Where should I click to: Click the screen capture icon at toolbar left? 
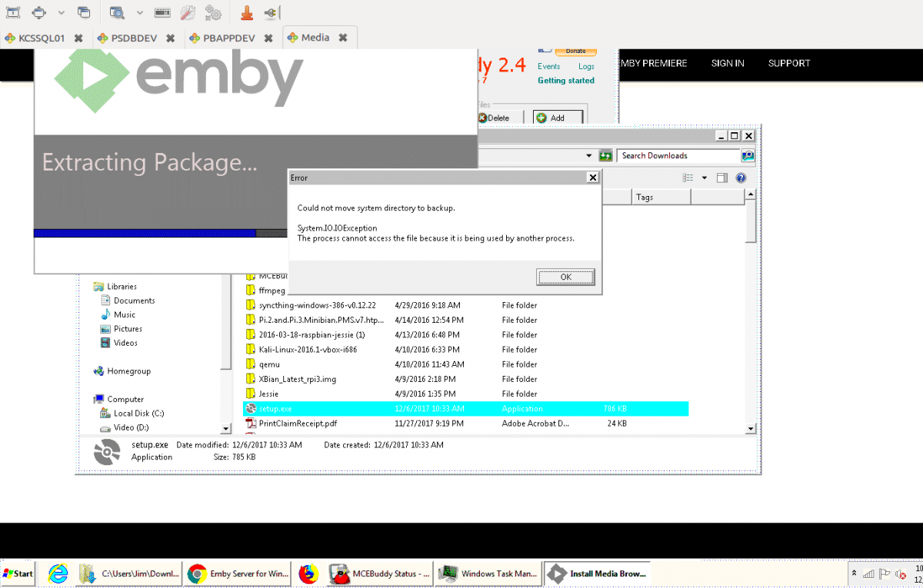pyautogui.click(x=12, y=12)
